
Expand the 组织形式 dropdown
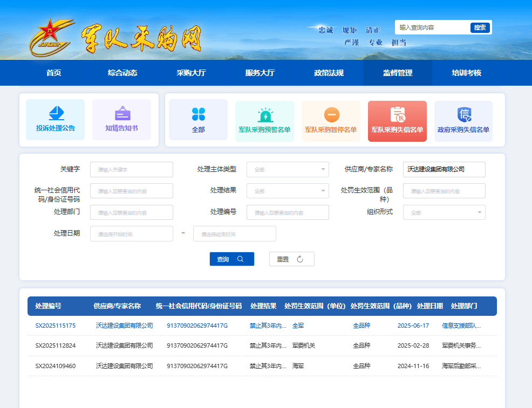(444, 212)
